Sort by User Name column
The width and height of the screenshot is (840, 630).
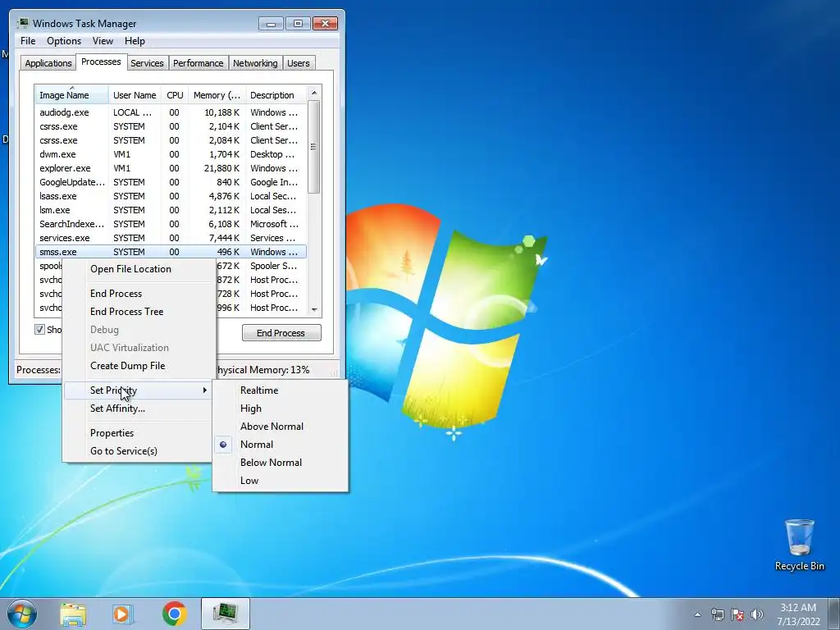[135, 95]
